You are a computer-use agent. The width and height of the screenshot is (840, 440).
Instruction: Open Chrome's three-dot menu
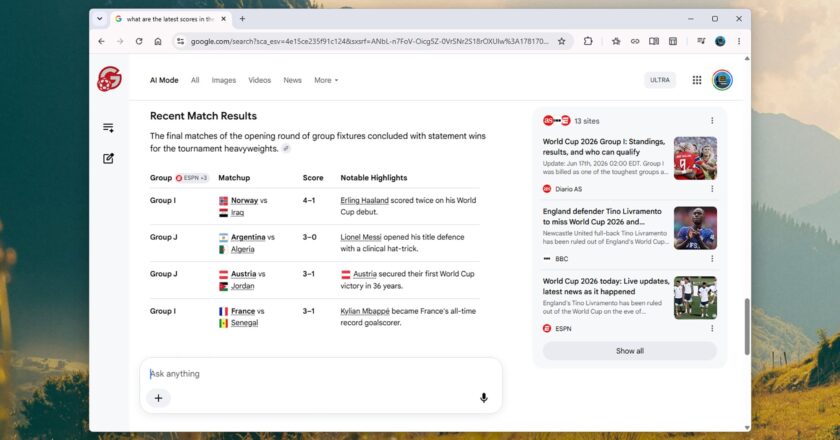(x=739, y=41)
